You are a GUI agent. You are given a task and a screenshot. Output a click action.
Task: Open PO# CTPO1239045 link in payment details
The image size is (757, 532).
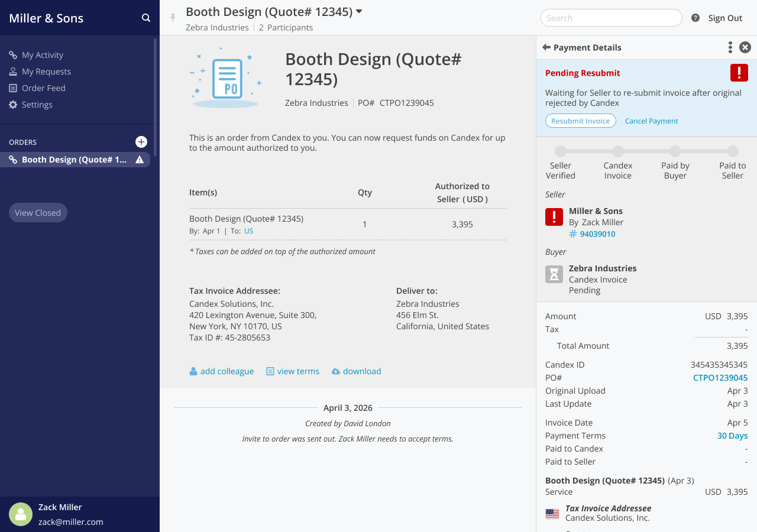point(720,378)
